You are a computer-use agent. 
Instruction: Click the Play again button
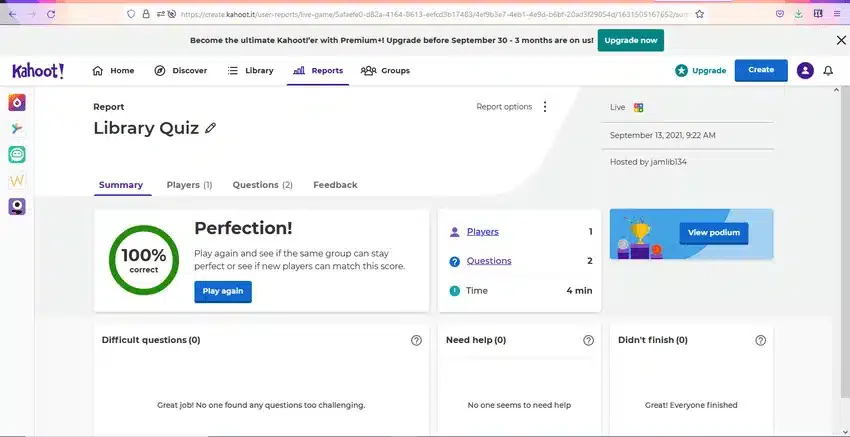tap(223, 291)
